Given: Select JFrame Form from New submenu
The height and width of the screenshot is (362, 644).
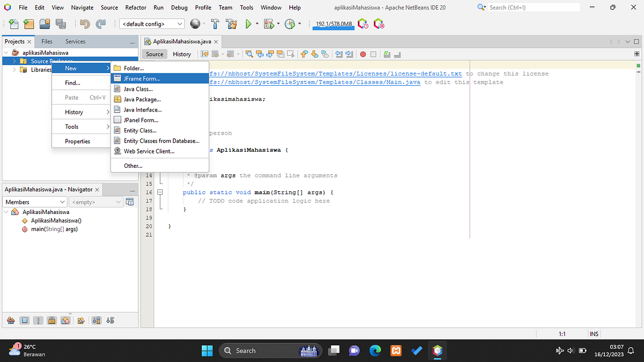Looking at the screenshot, I should (159, 79).
